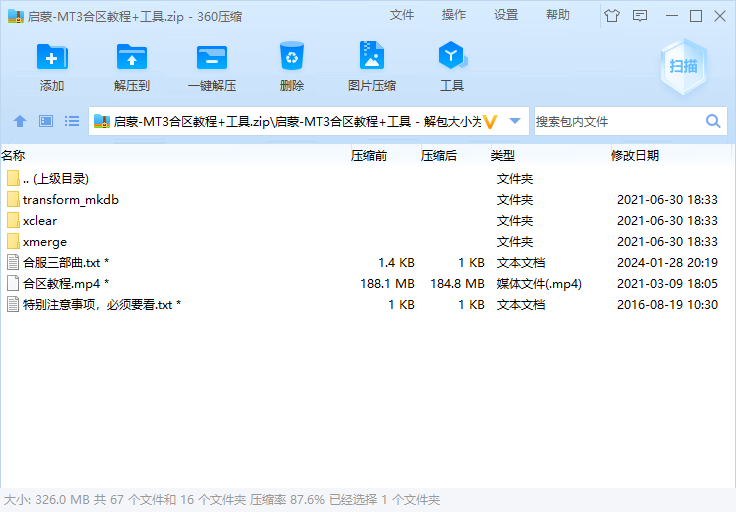
Task: Expand the address path dropdown arrow
Action: pos(515,121)
